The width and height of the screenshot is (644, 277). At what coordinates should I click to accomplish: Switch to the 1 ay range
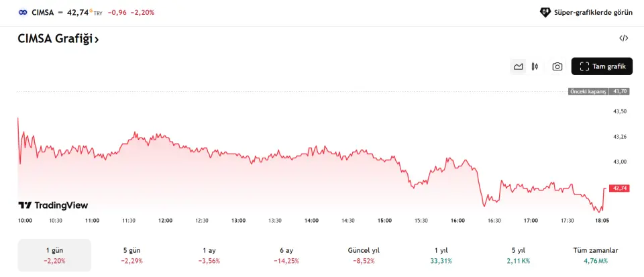pyautogui.click(x=209, y=255)
